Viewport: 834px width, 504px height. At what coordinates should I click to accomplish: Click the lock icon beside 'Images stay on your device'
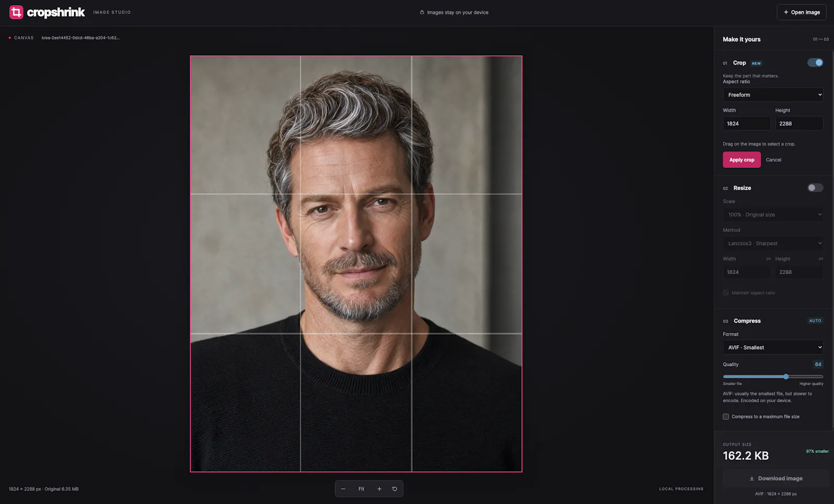tap(422, 13)
